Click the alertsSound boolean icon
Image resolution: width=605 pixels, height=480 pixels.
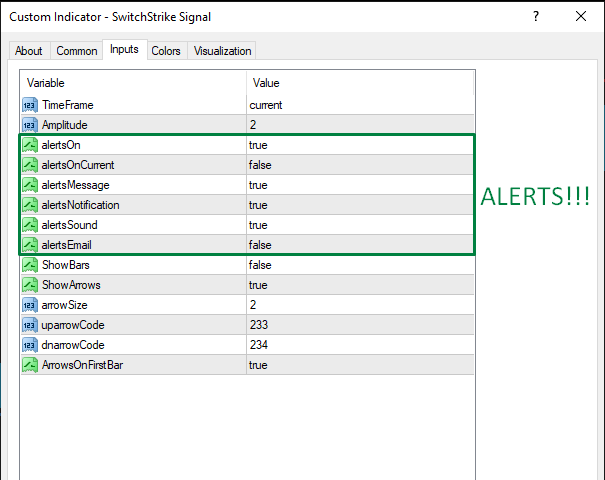[x=29, y=225]
